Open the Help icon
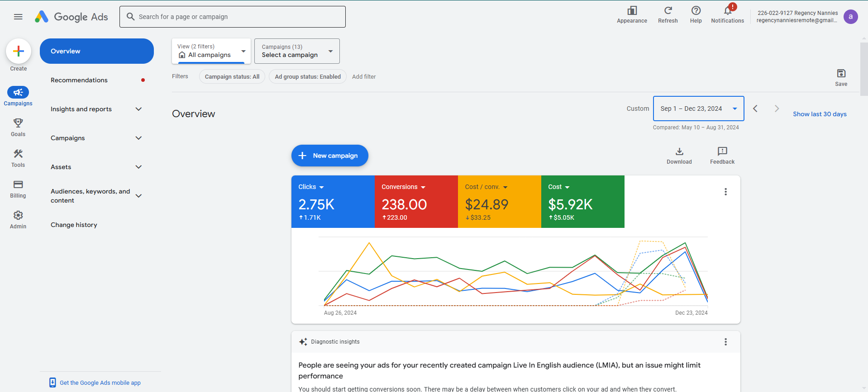 tap(696, 11)
